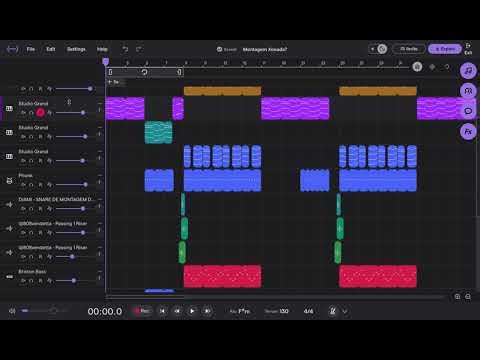Open the Settings menu
The image size is (480, 360).
76,49
